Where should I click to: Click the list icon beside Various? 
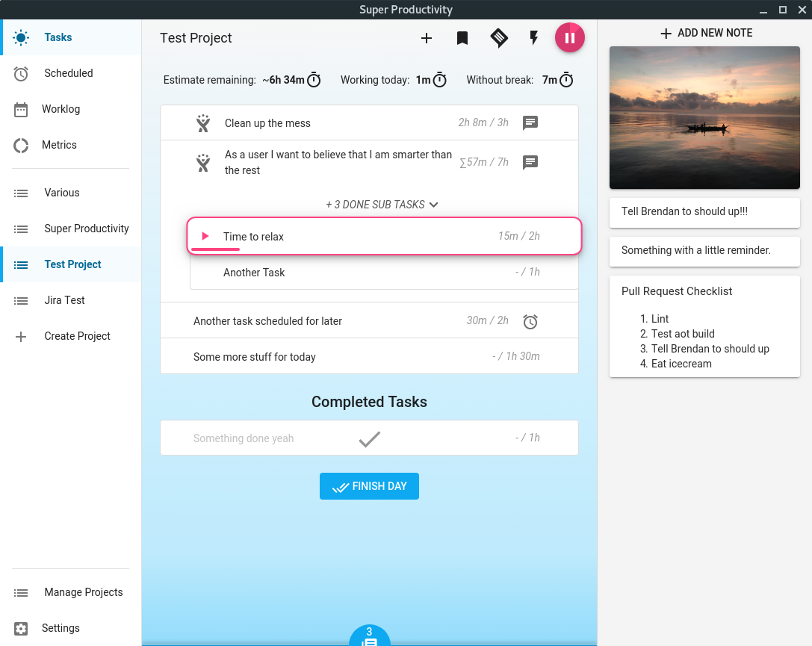pyautogui.click(x=21, y=193)
